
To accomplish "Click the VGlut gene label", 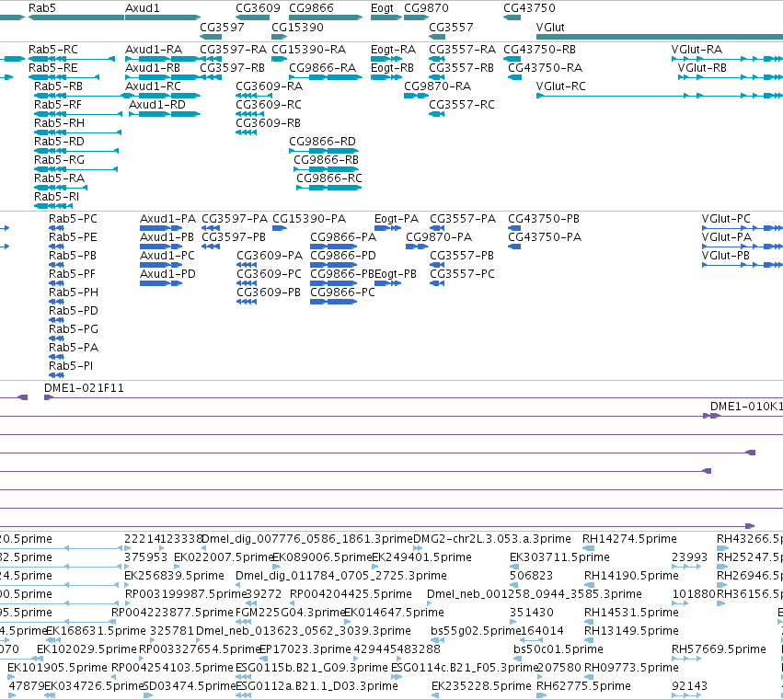I will pyautogui.click(x=550, y=28).
